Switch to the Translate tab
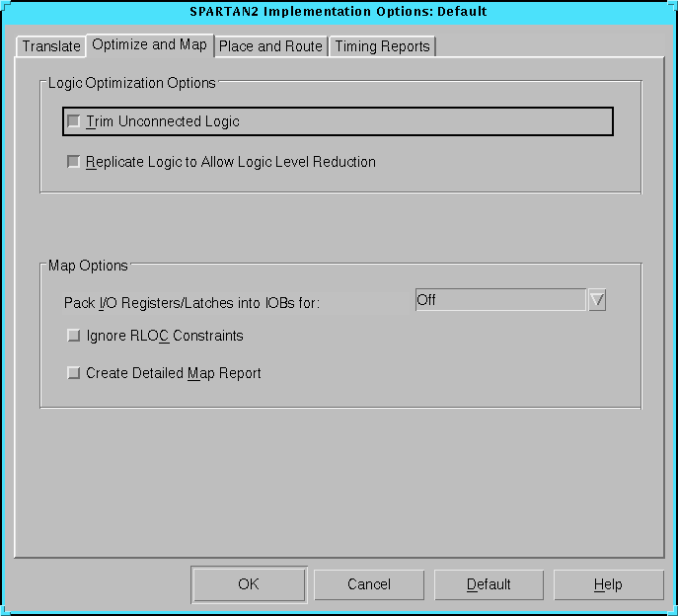Image resolution: width=678 pixels, height=616 pixels. pyautogui.click(x=51, y=46)
